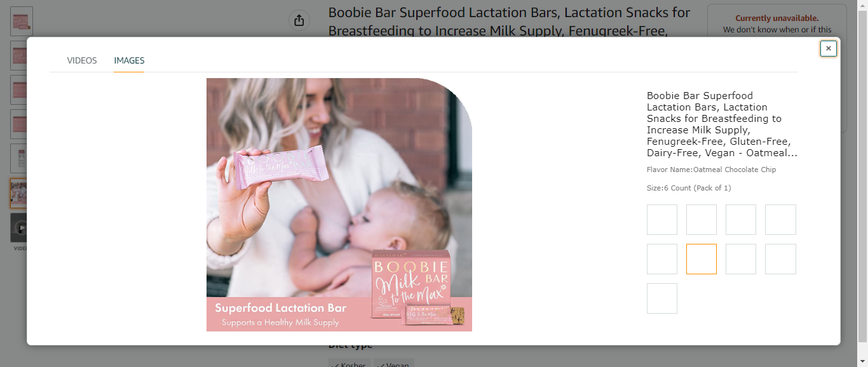868x367 pixels.
Task: Select the orange-highlighted image thumbnail
Action: pos(702,259)
